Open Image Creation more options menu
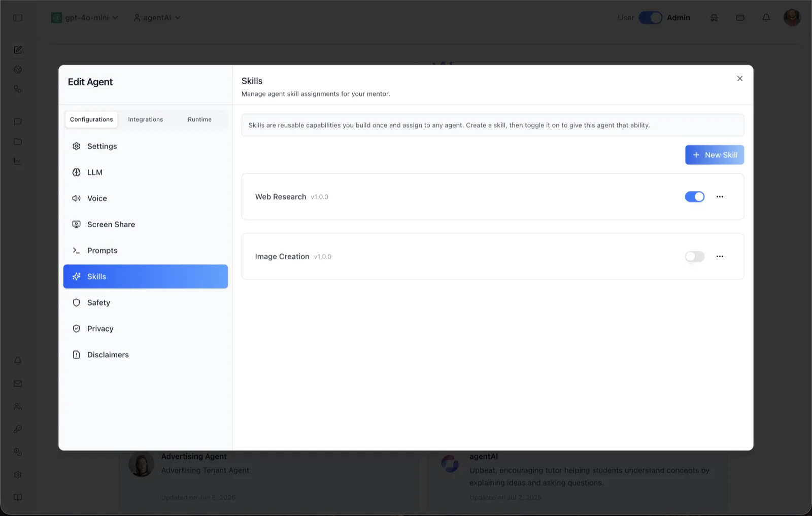Viewport: 812px width, 516px height. pyautogui.click(x=720, y=257)
